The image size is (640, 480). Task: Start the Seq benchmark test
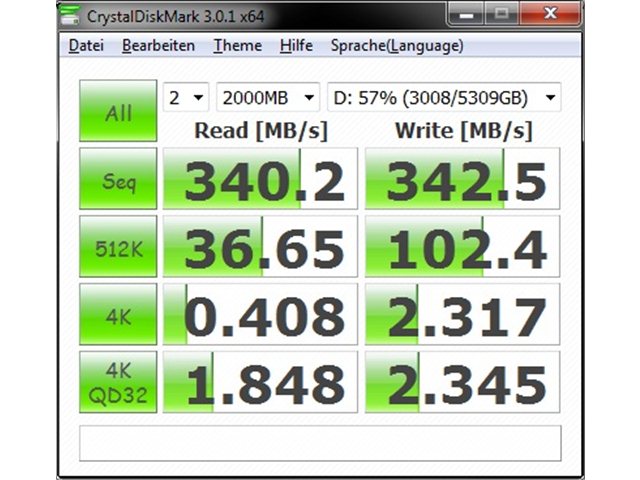(x=118, y=179)
